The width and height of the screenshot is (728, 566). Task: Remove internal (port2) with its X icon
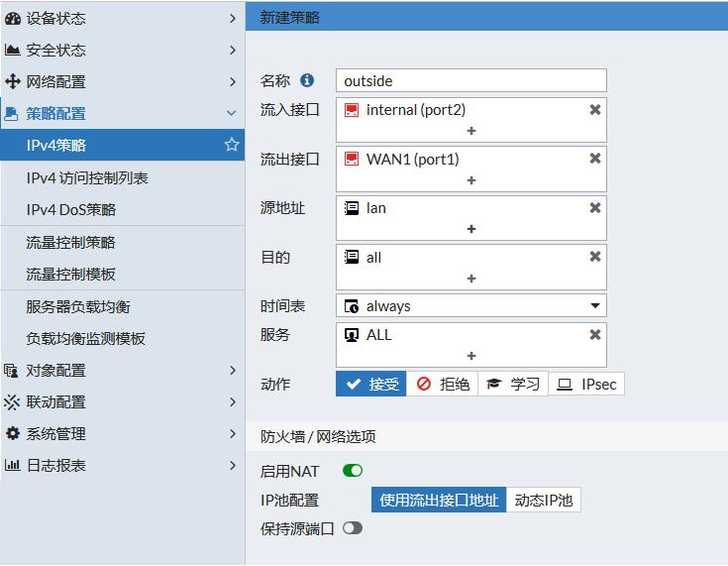click(x=594, y=110)
